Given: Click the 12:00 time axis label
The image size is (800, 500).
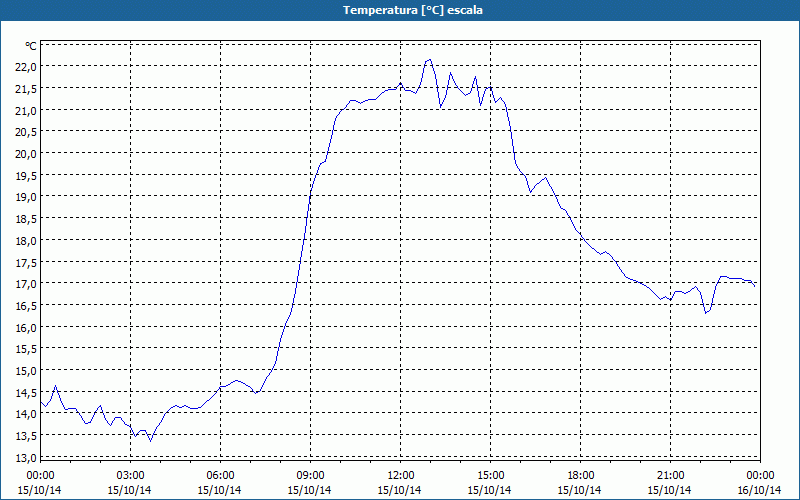Looking at the screenshot, I should (x=400, y=476).
